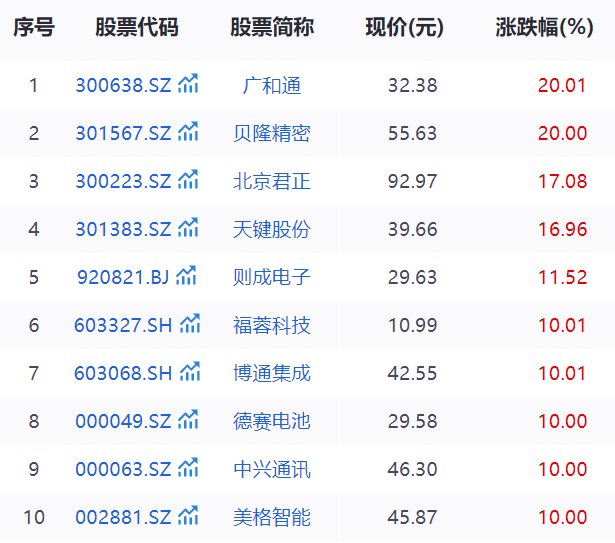Viewport: 615px width, 543px height.
Task: Open chart icon for 603327.SH
Action: [x=190, y=324]
